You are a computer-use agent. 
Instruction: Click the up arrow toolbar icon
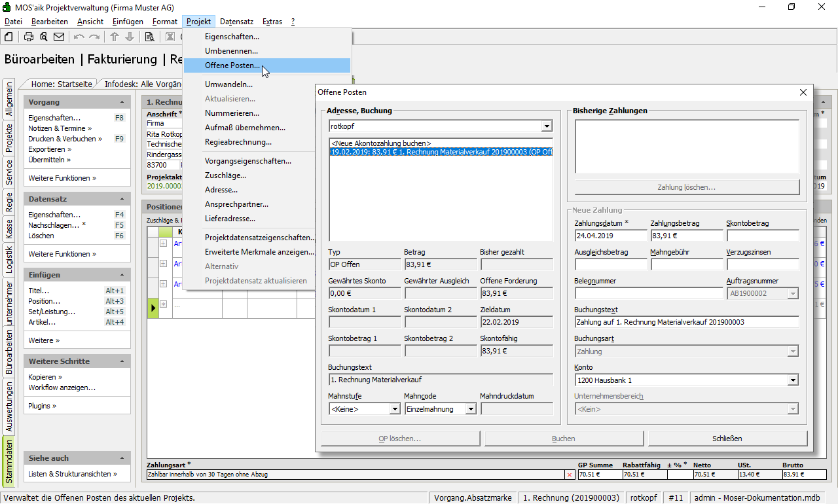115,37
